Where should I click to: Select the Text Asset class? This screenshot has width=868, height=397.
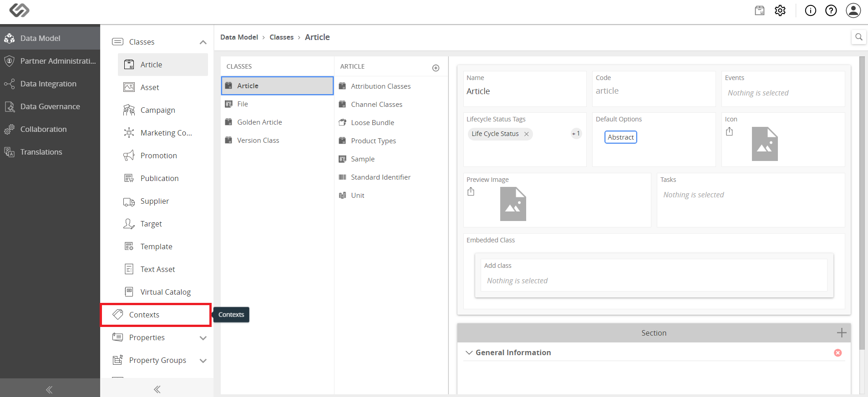coord(163,269)
